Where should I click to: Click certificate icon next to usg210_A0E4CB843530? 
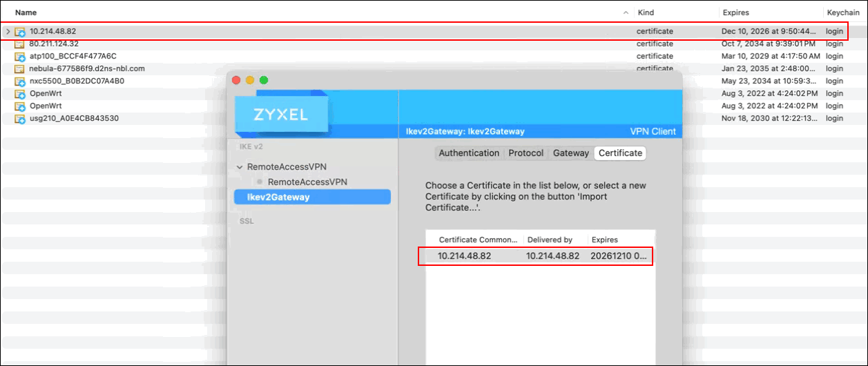click(x=20, y=118)
